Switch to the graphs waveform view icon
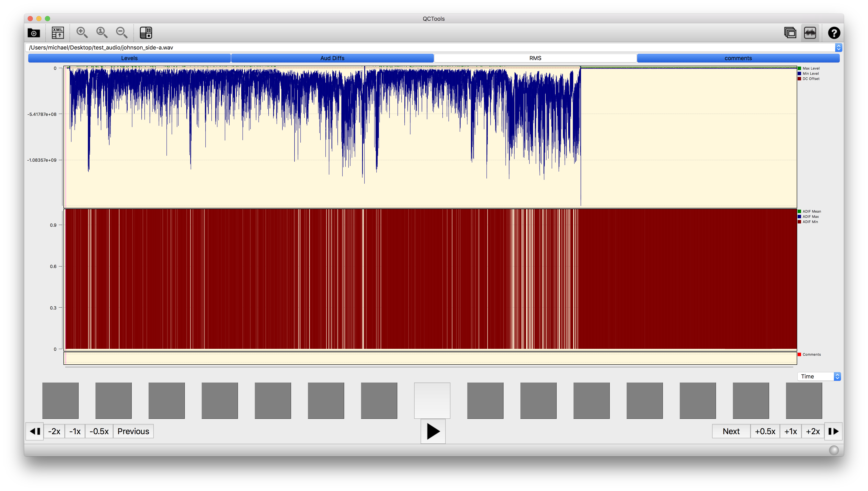 click(810, 33)
